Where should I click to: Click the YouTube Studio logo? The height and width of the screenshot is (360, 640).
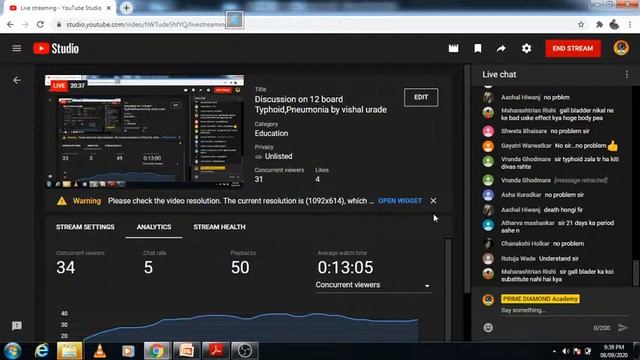[x=56, y=49]
